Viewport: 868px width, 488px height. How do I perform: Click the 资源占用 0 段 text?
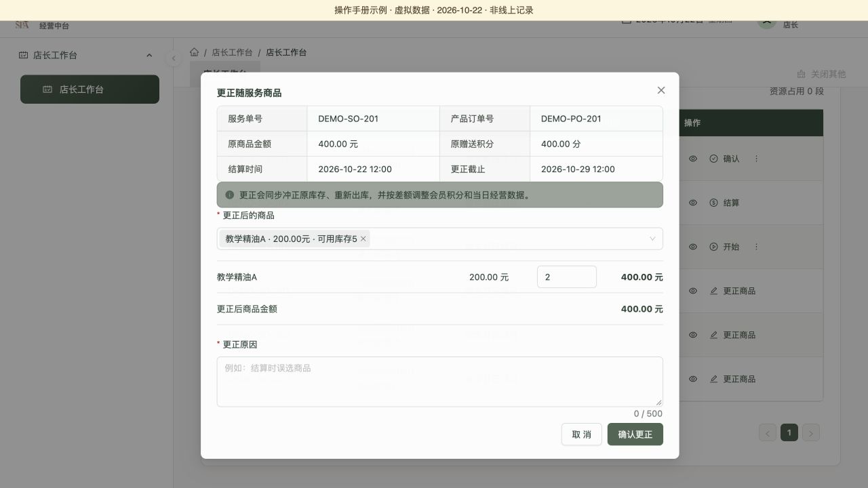click(796, 91)
